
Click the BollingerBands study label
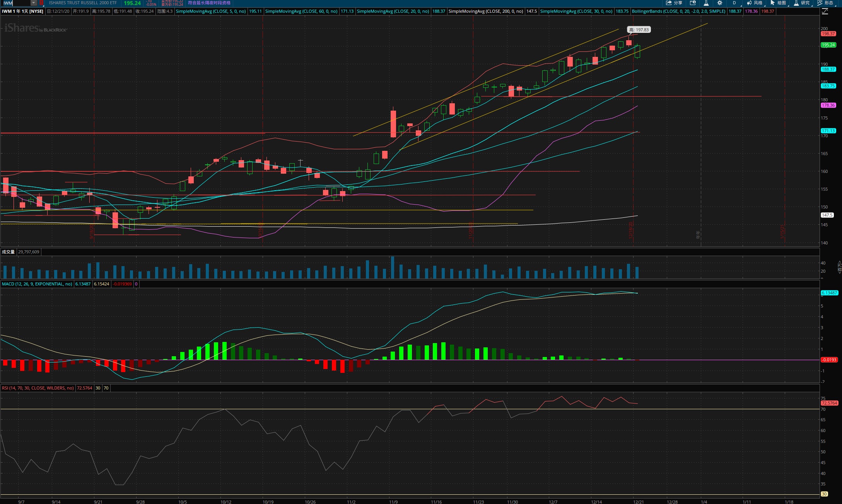[x=678, y=11]
